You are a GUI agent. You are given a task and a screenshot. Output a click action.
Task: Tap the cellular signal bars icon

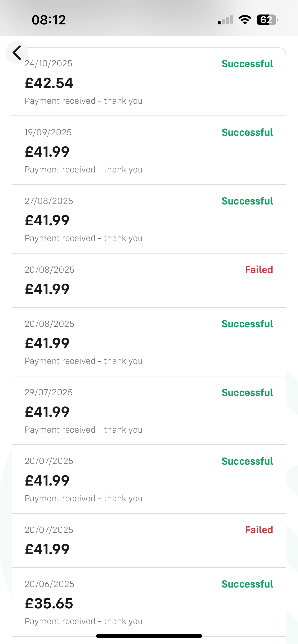click(225, 20)
